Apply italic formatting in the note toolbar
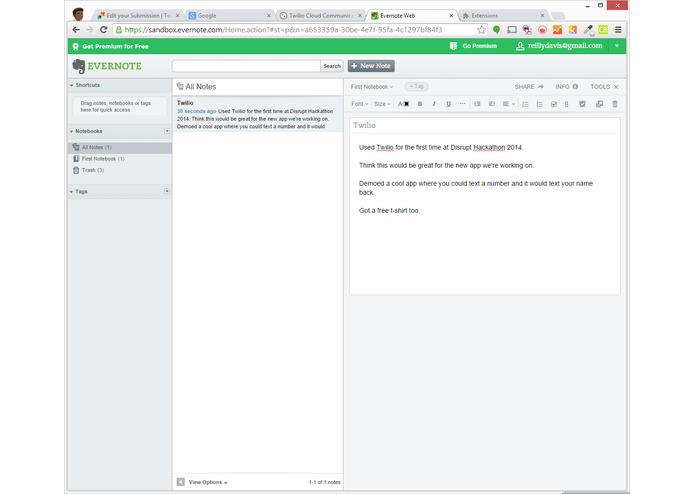 tap(434, 104)
